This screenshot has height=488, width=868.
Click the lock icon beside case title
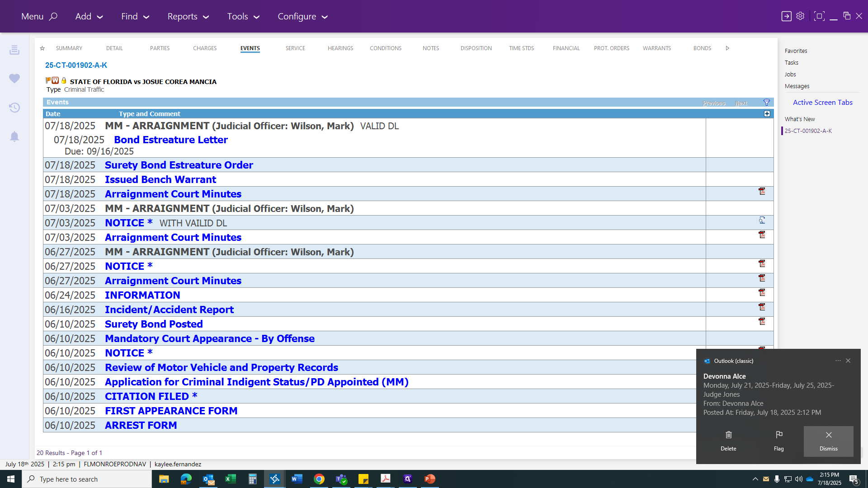(x=64, y=80)
